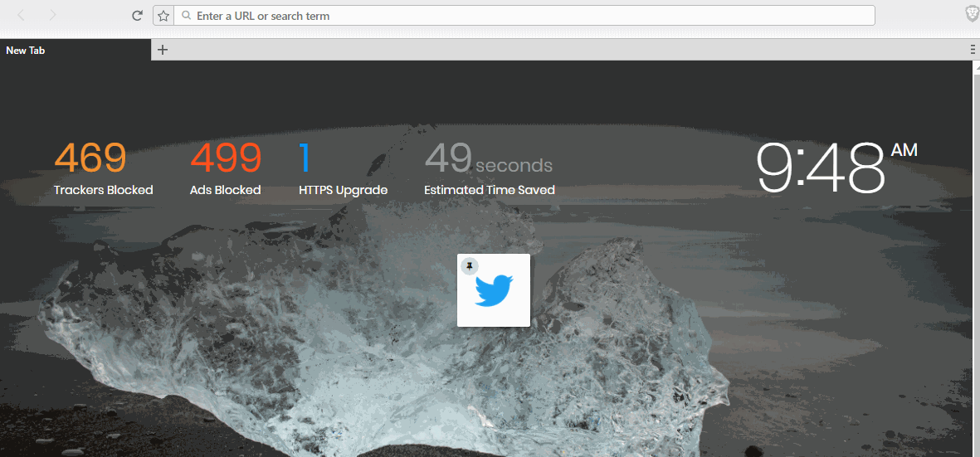Image resolution: width=980 pixels, height=457 pixels.
Task: Open the browser hamburger menu
Action: click(x=973, y=50)
